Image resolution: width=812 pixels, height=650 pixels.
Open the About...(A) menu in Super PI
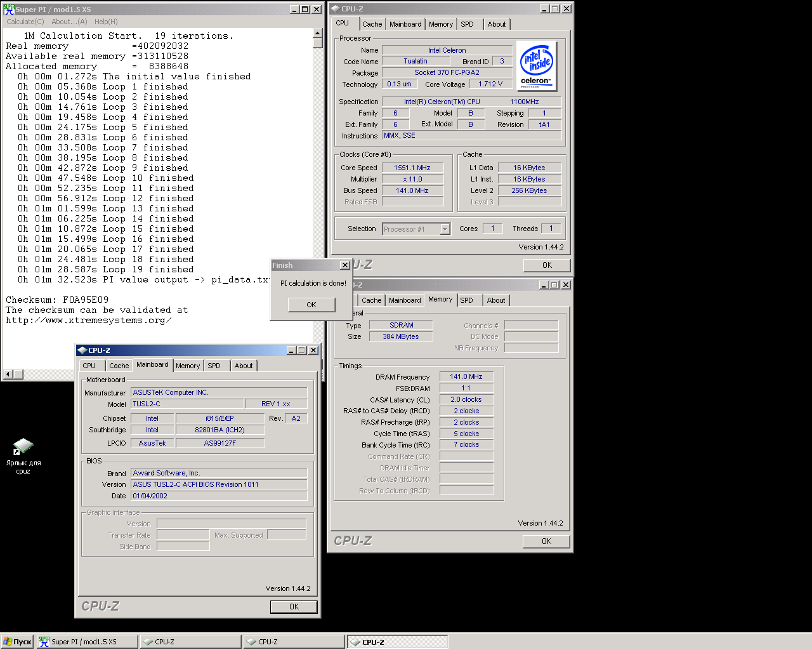(x=69, y=22)
